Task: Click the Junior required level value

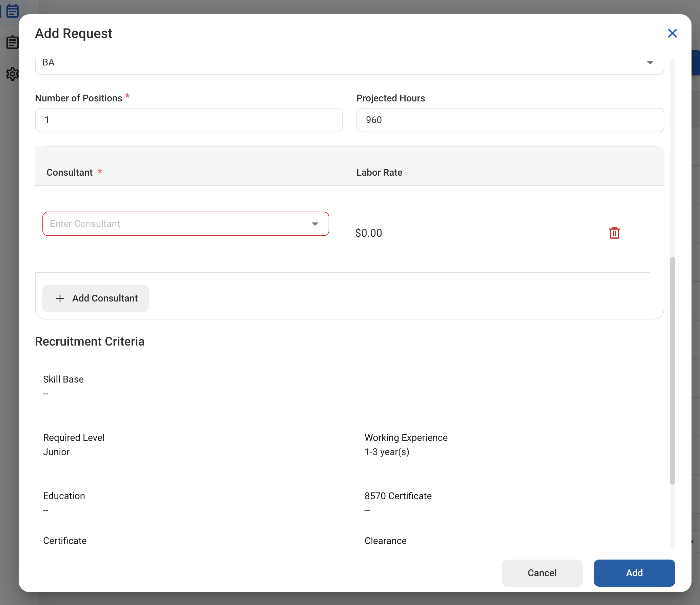Action: coord(56,452)
